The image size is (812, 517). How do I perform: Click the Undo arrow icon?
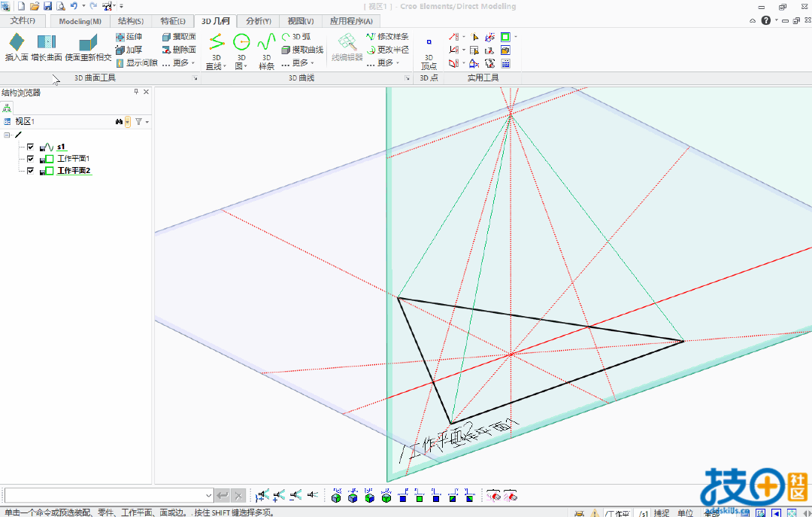pyautogui.click(x=74, y=6)
